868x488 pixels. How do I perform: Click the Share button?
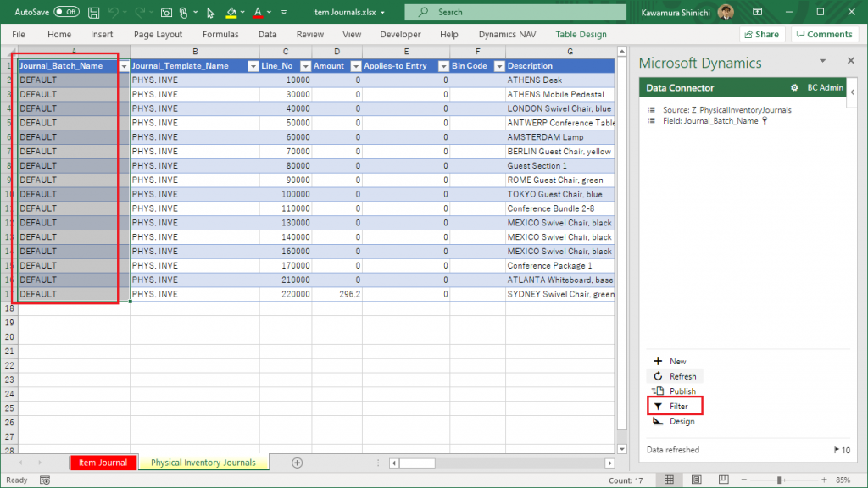tap(762, 34)
